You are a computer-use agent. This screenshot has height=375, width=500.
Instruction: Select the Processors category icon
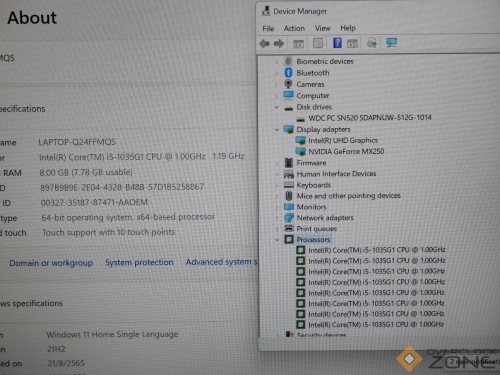pyautogui.click(x=289, y=239)
